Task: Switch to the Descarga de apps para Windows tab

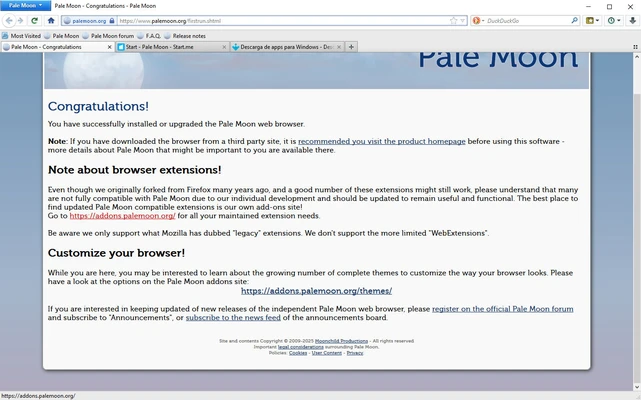Action: pos(287,47)
